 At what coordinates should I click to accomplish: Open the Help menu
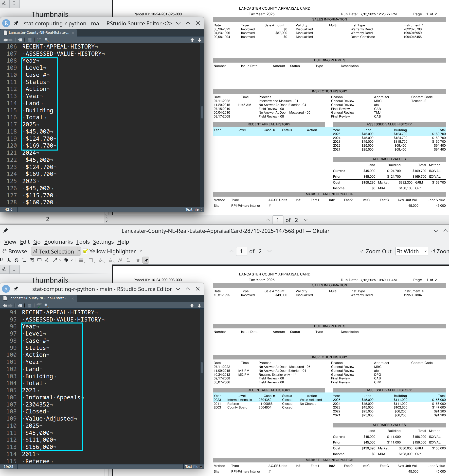[x=123, y=242]
